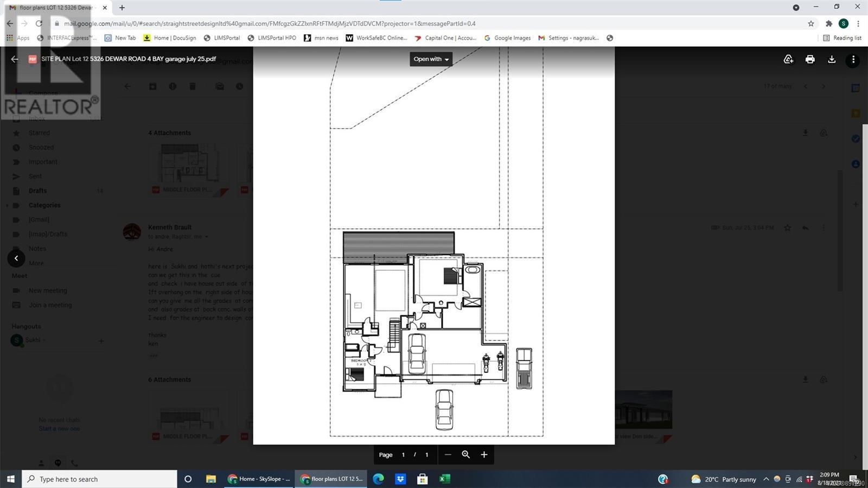Bookmark this page with star icon
This screenshot has height=488, width=868.
tap(811, 23)
